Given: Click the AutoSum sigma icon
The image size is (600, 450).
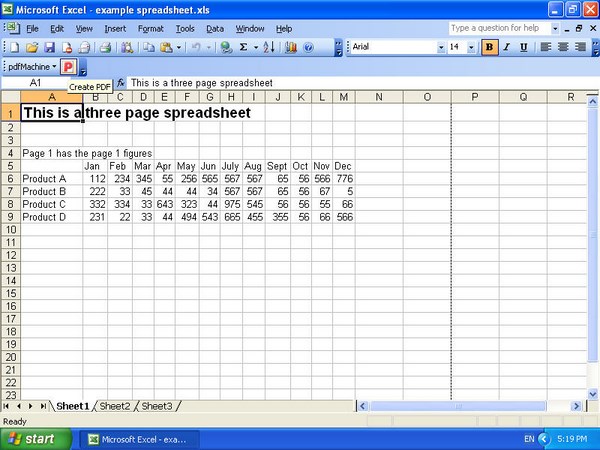Looking at the screenshot, I should pyautogui.click(x=243, y=47).
